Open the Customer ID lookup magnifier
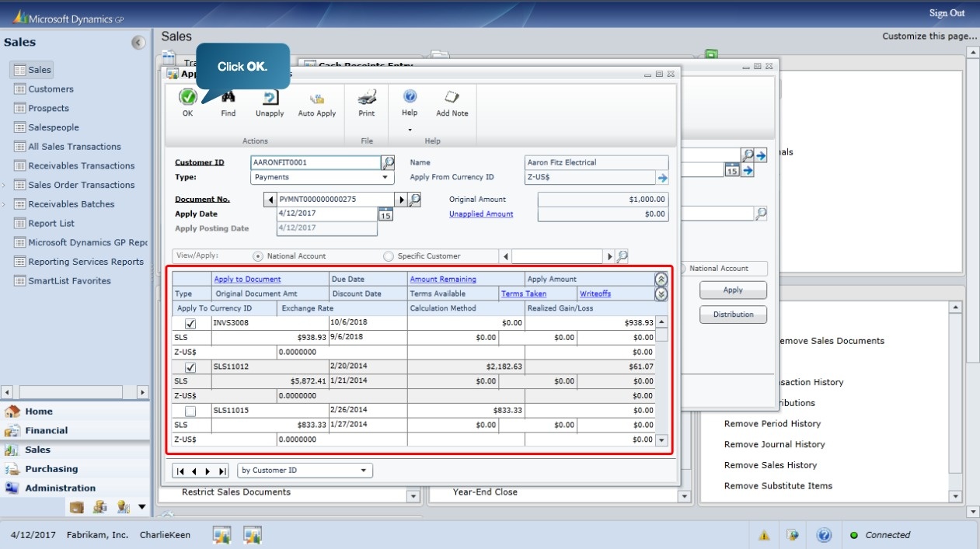 click(387, 162)
